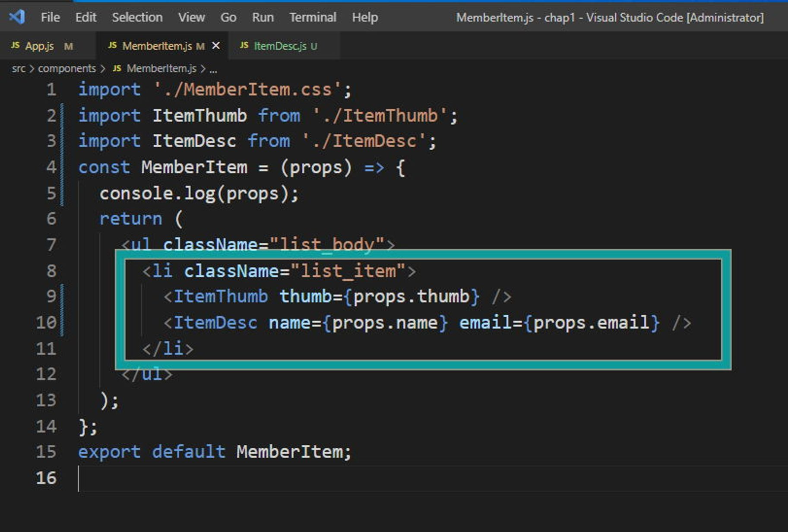
Task: Expand the src breadcrumb folder
Action: click(18, 69)
